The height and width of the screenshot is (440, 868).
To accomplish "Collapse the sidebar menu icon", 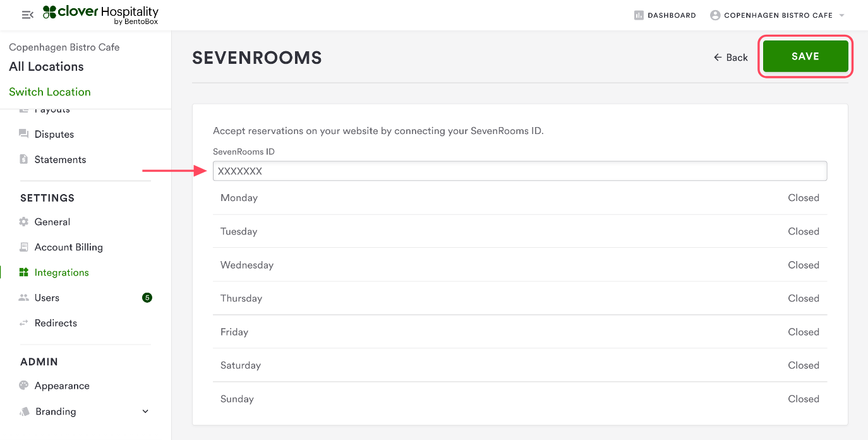I will tap(27, 15).
